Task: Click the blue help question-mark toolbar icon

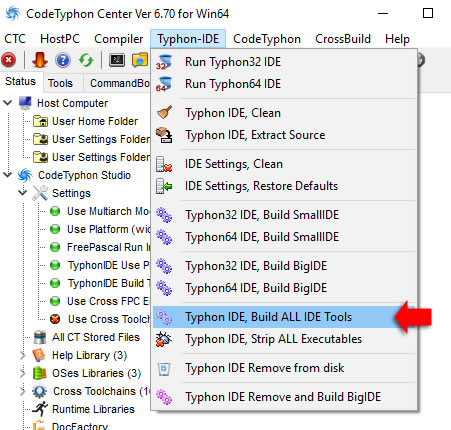Action: point(63,60)
